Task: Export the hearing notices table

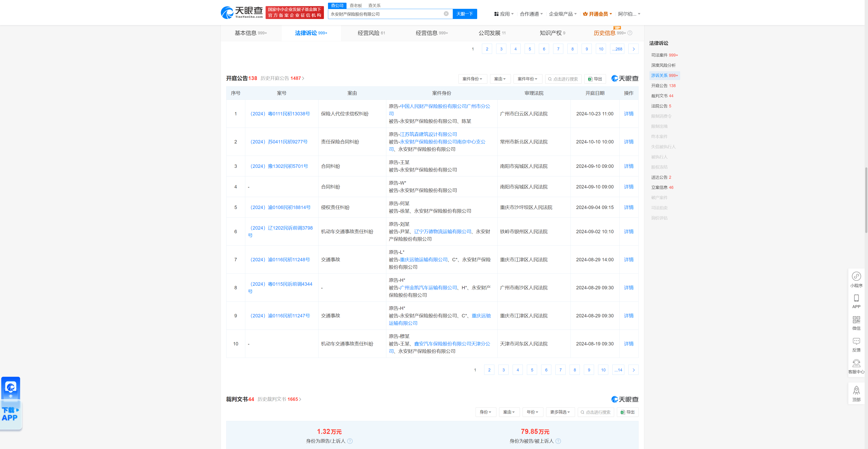Action: tap(595, 79)
